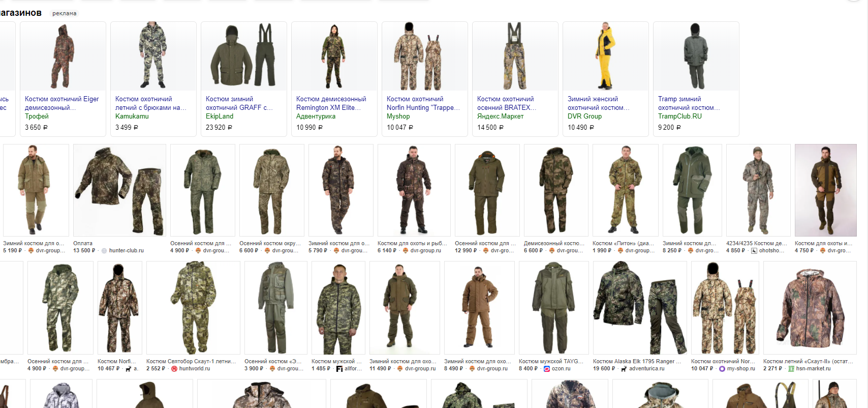
Task: Open the Костюм охотничий Eiger демисезонный ad link
Action: (62, 103)
